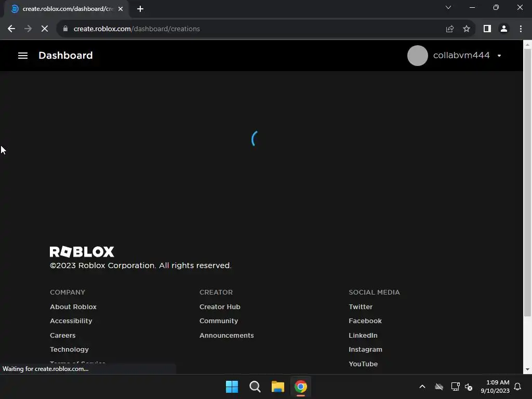Image resolution: width=532 pixels, height=399 pixels.
Task: Click the scrollbar up arrow
Action: (x=527, y=44)
